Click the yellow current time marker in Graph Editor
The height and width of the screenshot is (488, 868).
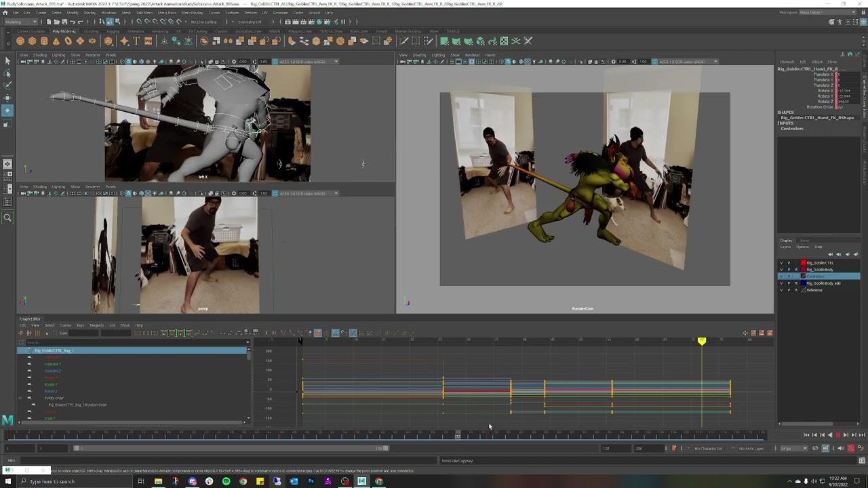(702, 341)
